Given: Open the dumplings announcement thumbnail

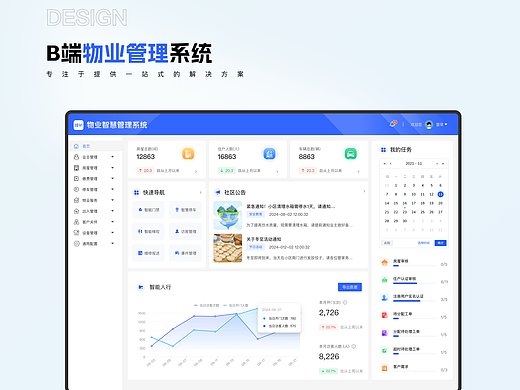Looking at the screenshot, I should [228, 248].
